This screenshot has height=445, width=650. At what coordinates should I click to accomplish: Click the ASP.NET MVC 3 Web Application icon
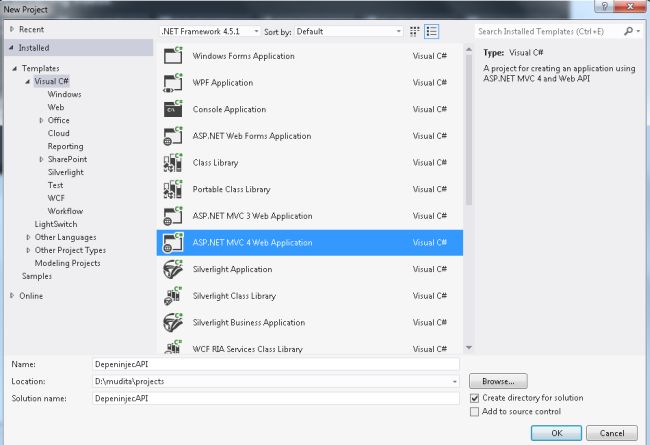(x=173, y=216)
